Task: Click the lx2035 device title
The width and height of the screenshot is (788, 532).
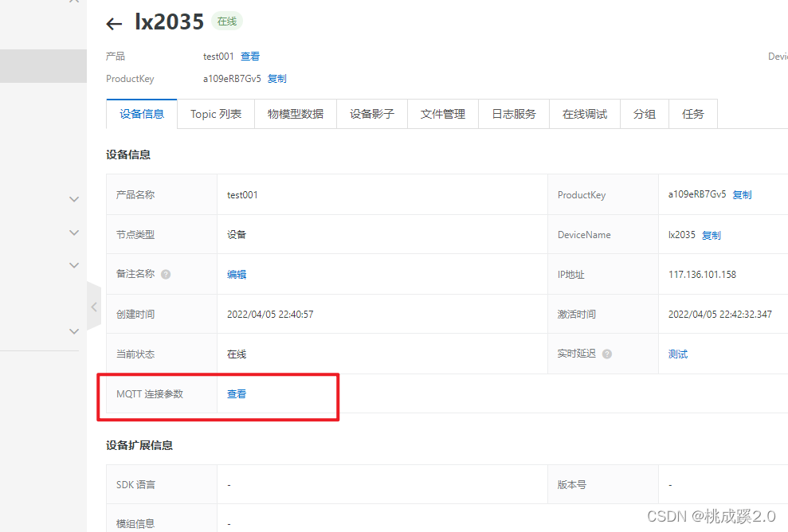Action: 170,22
